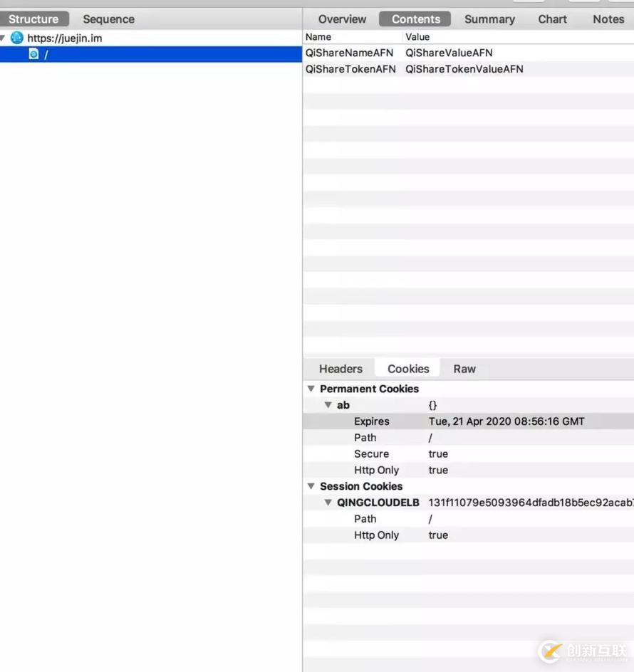
Task: Select Http Only row under QINGCLOUDELB
Action: 469,535
